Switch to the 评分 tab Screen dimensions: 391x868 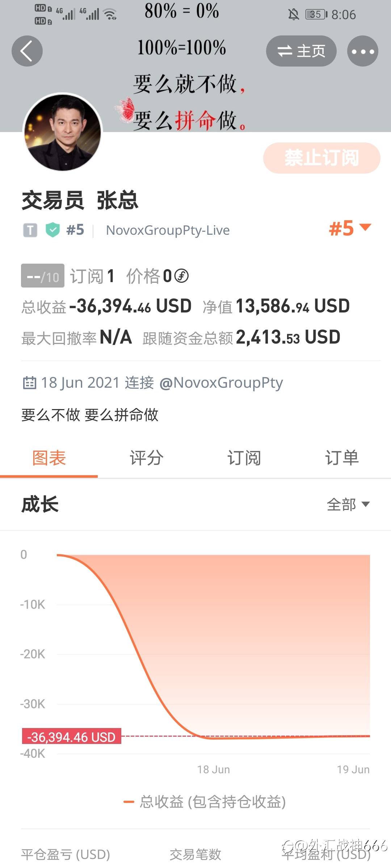(x=147, y=458)
